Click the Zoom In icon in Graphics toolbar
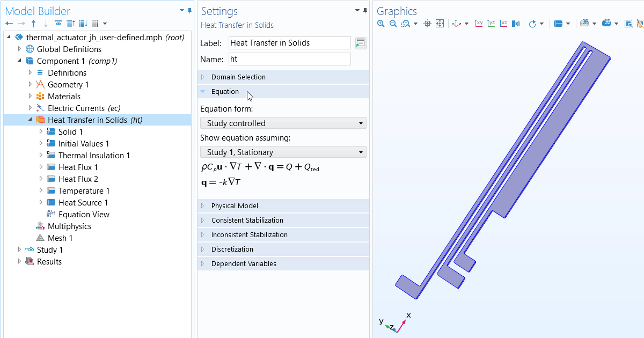644x338 pixels. (381, 24)
